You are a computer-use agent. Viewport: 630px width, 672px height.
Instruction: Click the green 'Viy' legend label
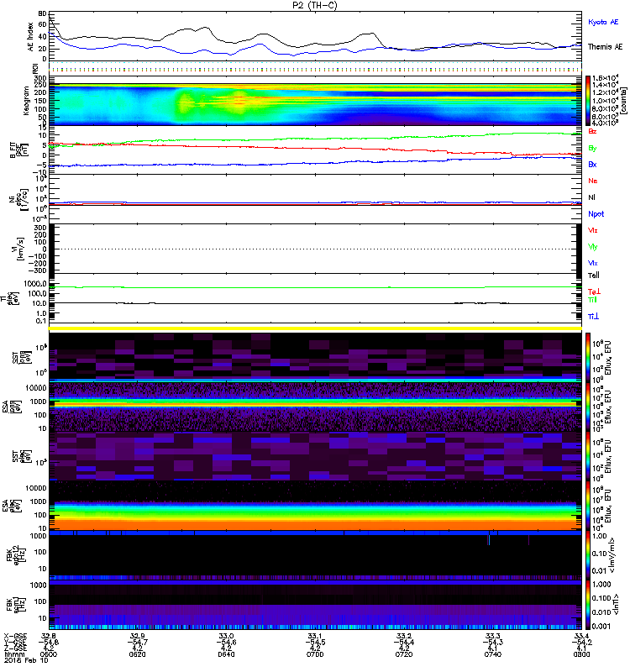click(593, 247)
